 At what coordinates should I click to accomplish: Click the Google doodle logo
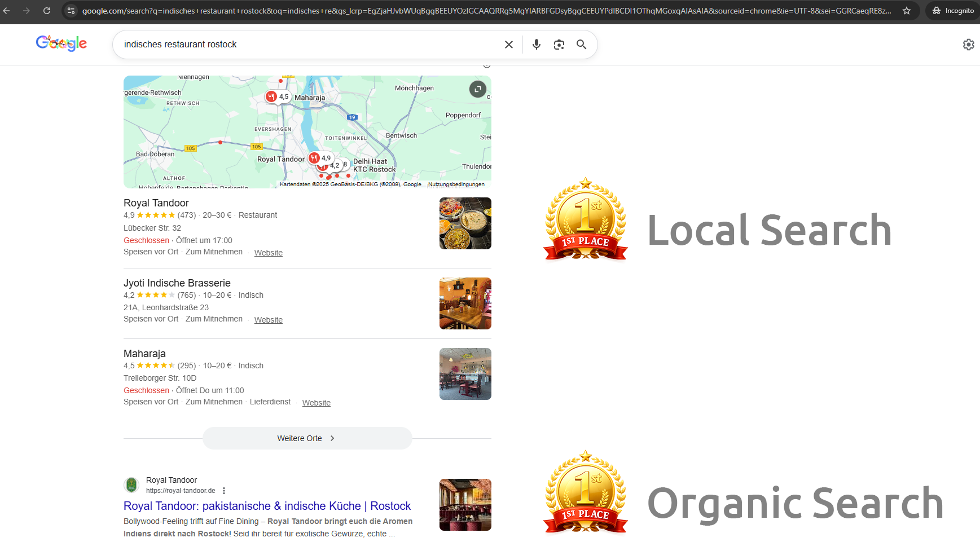pyautogui.click(x=61, y=43)
